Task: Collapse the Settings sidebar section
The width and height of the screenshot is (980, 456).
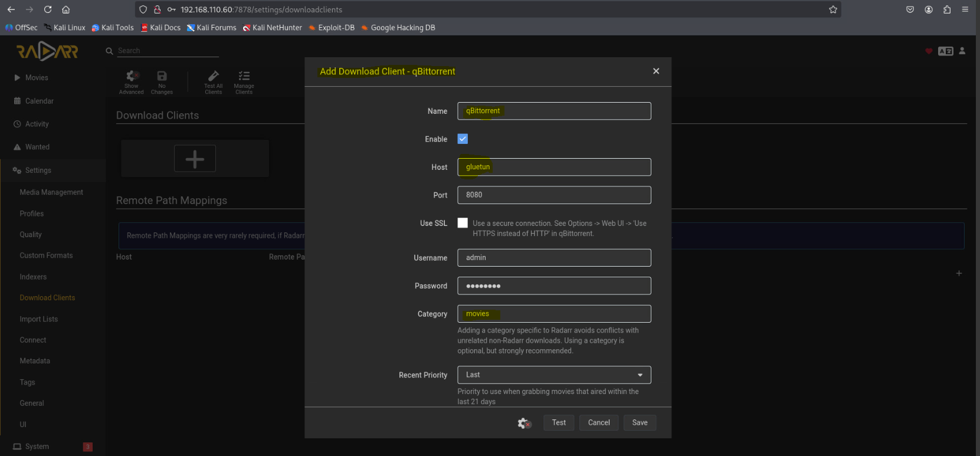Action: point(38,170)
